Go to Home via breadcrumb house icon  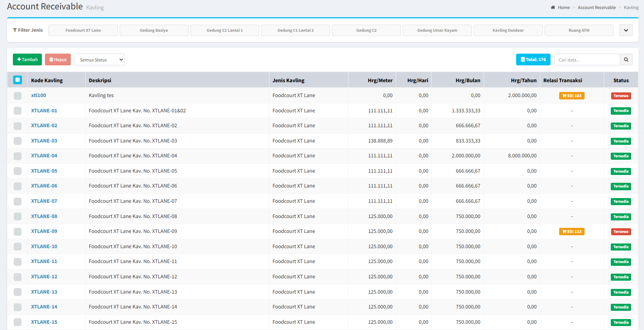click(x=553, y=7)
